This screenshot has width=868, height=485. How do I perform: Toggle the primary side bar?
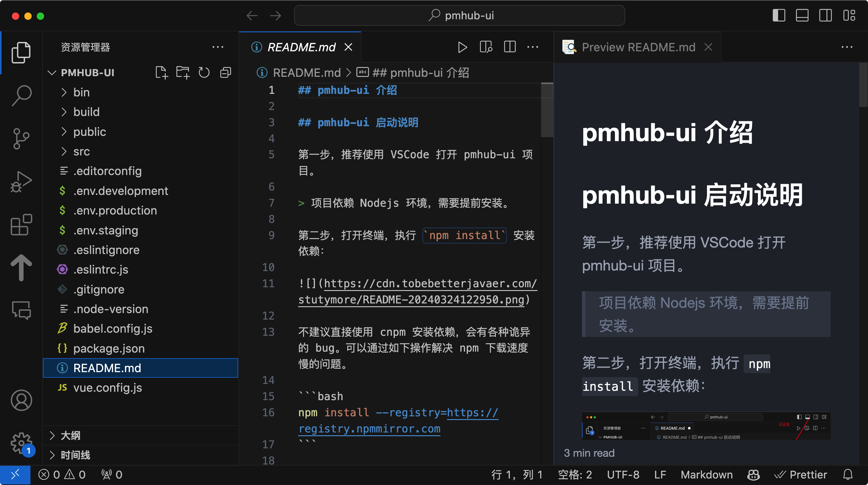(779, 16)
